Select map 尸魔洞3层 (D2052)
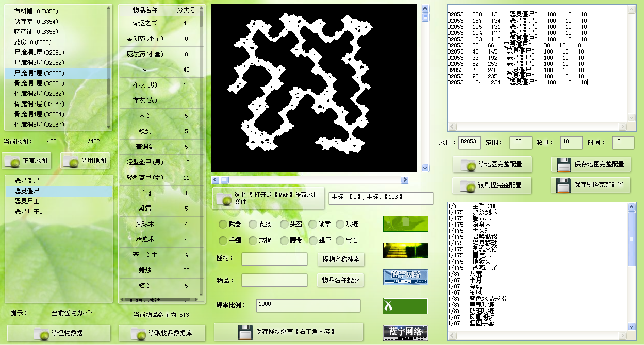This screenshot has width=644, height=345. 56,63
